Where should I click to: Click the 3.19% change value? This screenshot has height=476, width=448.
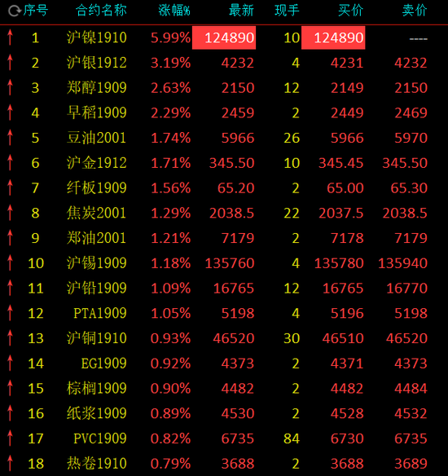pos(170,63)
